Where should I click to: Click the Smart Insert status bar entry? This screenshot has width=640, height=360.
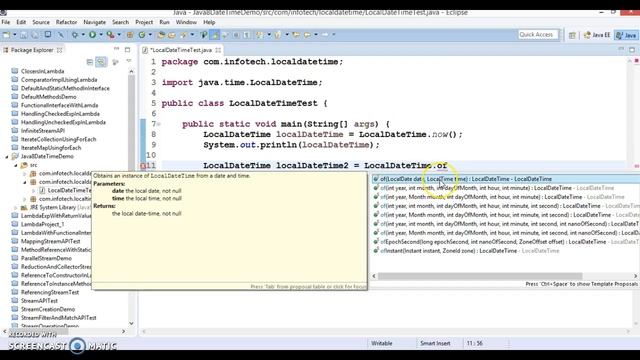[x=435, y=344]
